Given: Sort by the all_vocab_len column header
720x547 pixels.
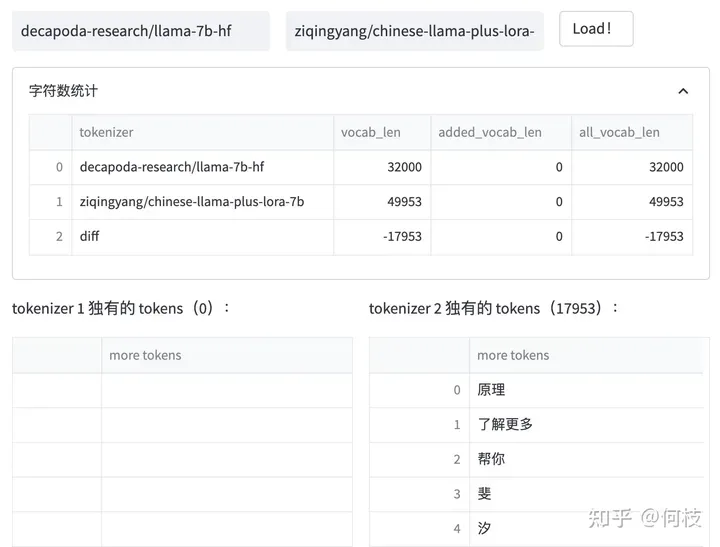Looking at the screenshot, I should [632, 132].
